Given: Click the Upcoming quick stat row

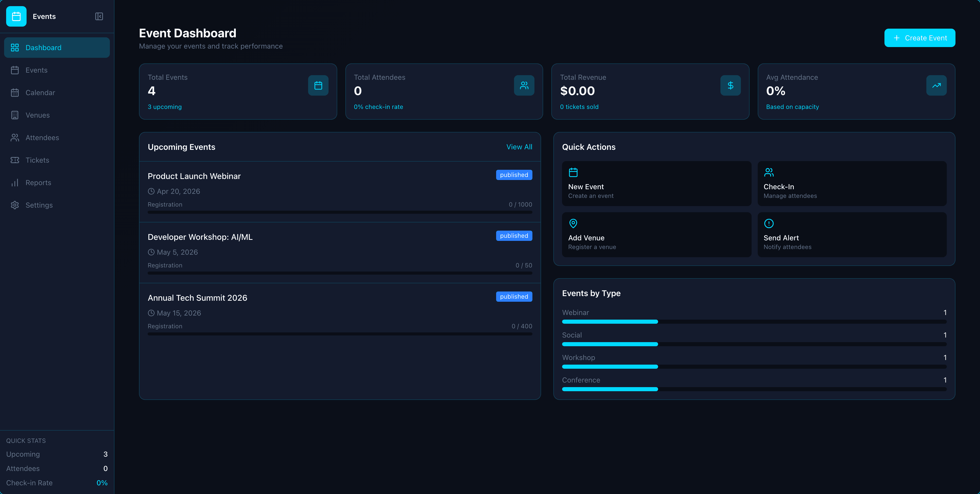Looking at the screenshot, I should pyautogui.click(x=57, y=454).
